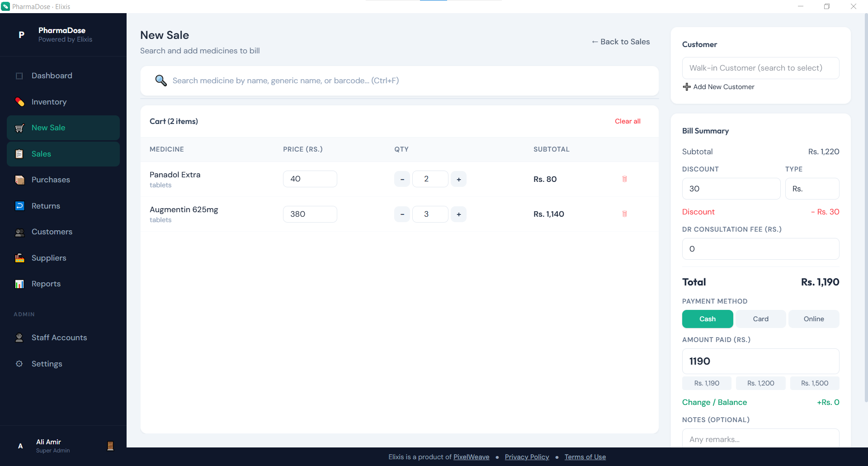Go Back to Sales
The width and height of the screenshot is (868, 466).
(x=621, y=42)
